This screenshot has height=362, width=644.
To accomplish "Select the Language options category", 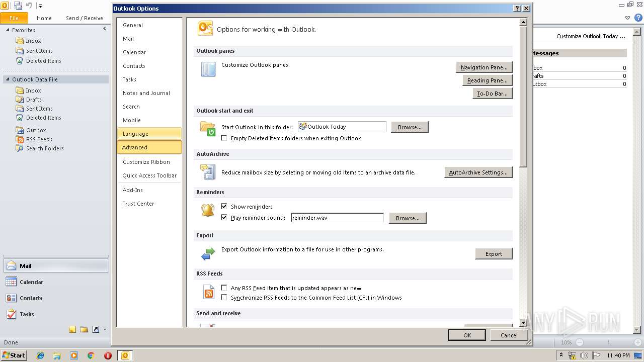I will tap(149, 134).
